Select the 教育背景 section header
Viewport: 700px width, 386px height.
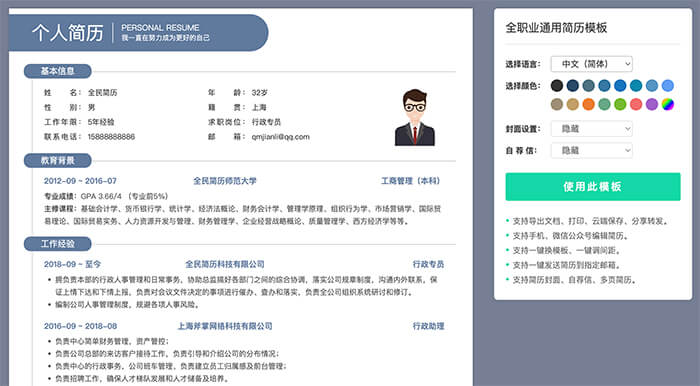pos(58,161)
